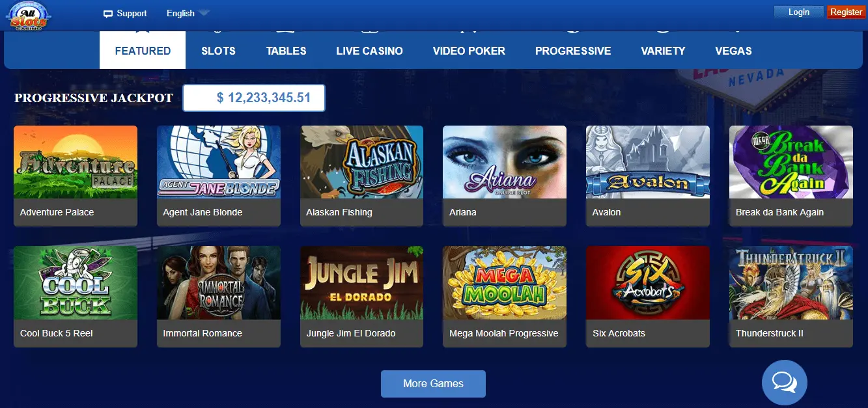Load additional games with More Games
The image size is (868, 408).
tap(433, 384)
